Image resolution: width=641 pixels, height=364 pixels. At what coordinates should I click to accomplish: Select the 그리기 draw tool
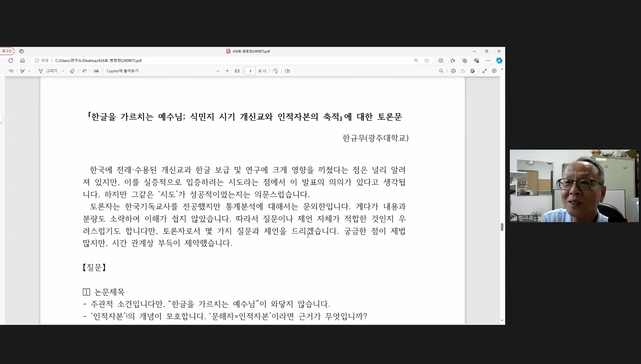tap(48, 71)
